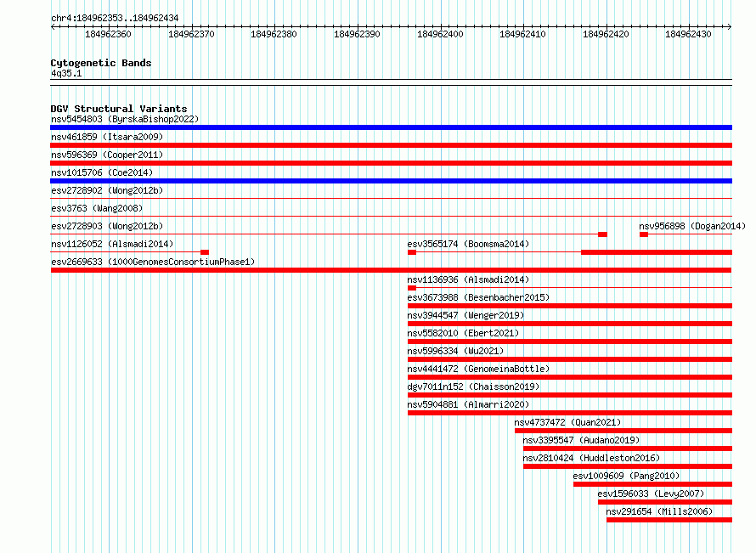The width and height of the screenshot is (756, 553).
Task: Select the esv1009609 (Pang2010) label
Action: point(626,476)
